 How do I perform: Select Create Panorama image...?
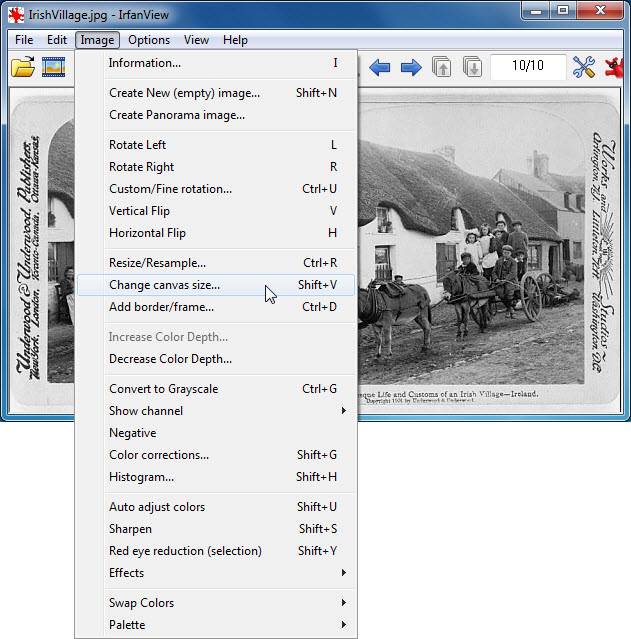(x=216, y=115)
